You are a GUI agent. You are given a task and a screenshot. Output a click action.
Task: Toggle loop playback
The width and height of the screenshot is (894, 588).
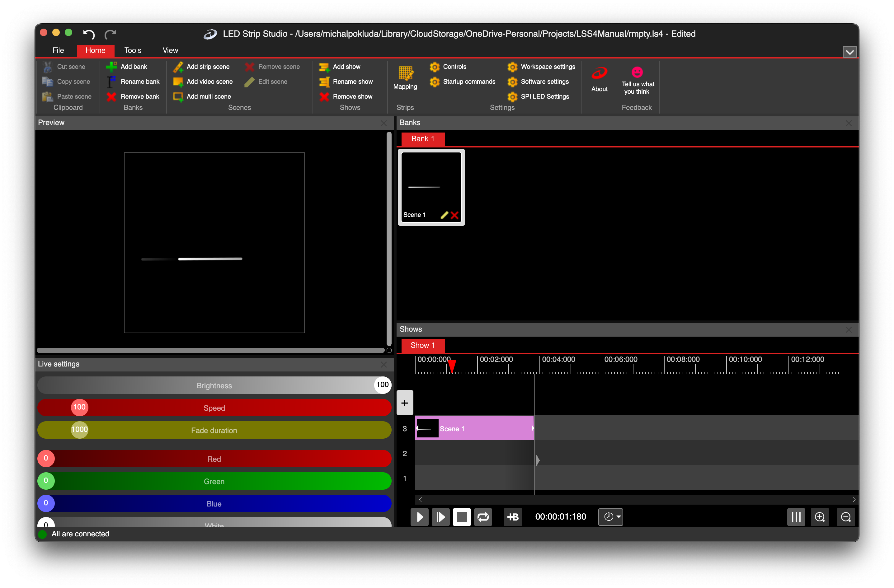[483, 517]
